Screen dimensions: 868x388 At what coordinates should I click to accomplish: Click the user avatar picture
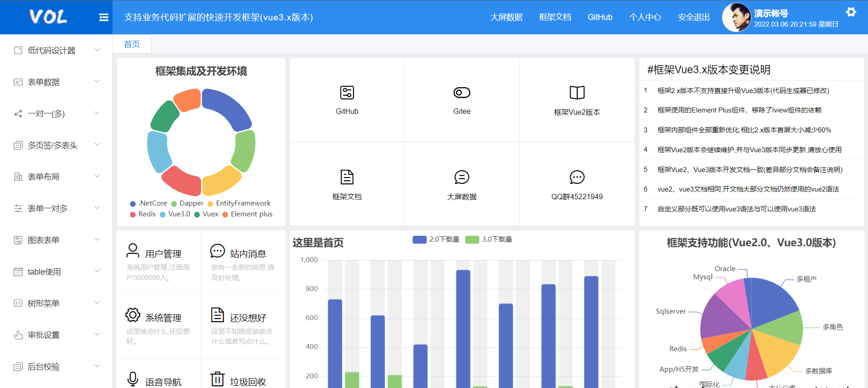736,18
